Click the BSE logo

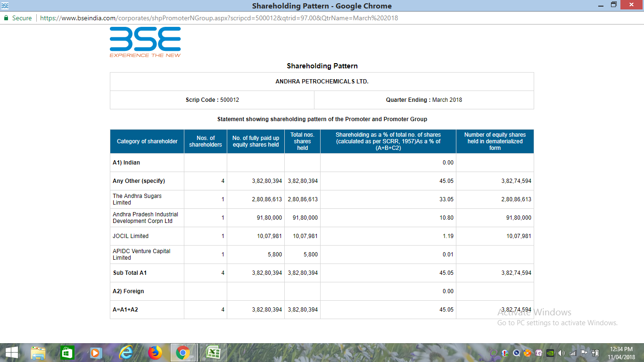145,42
